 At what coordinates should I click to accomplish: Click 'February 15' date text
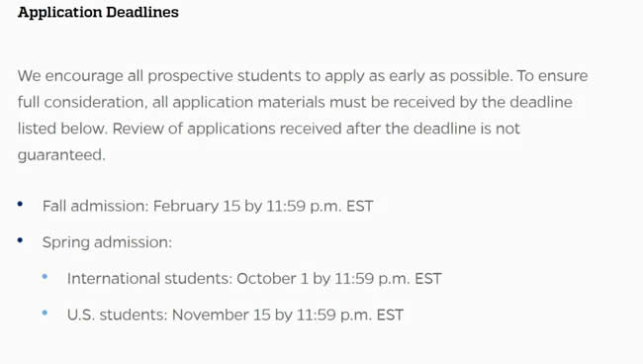coord(197,206)
